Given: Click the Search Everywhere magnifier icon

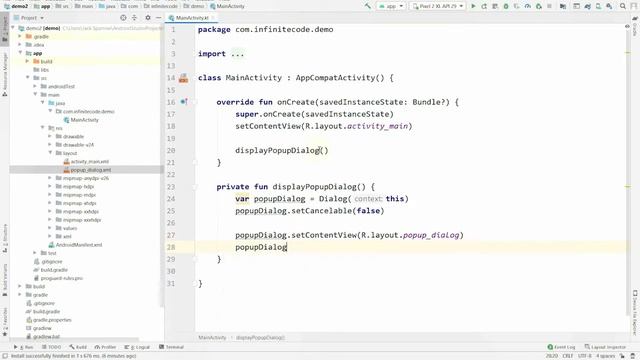Looking at the screenshot, I should click(x=623, y=6).
